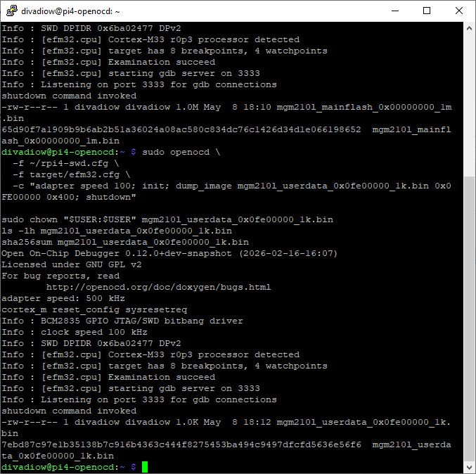This screenshot has width=476, height=474.
Task: Click the scrollbar up arrow
Action: [469, 28]
